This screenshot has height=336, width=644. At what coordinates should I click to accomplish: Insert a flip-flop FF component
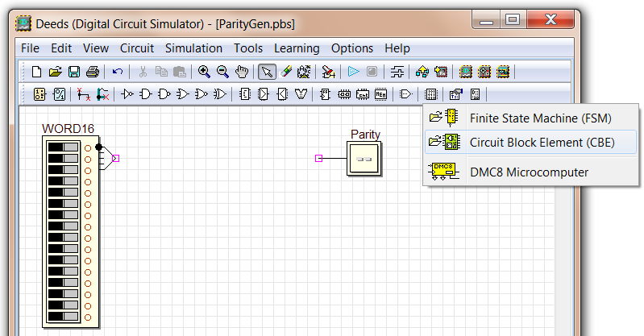pyautogui.click(x=325, y=94)
